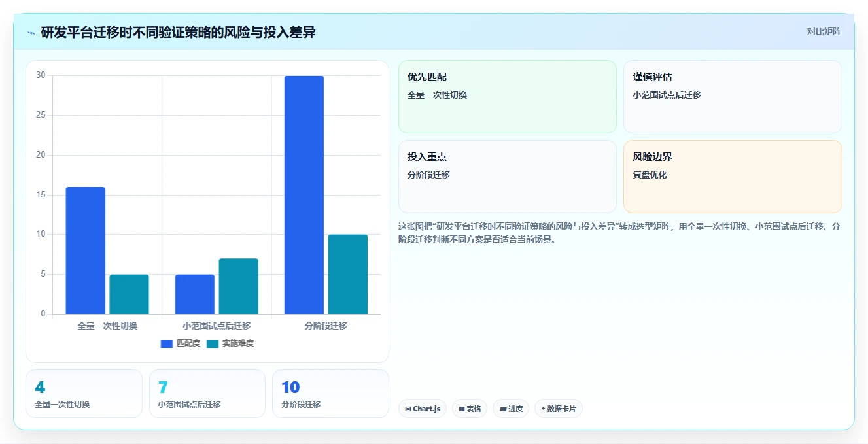Click the icon inside the Chart.js tag
Screen dimensions: 868x444
tap(408, 409)
